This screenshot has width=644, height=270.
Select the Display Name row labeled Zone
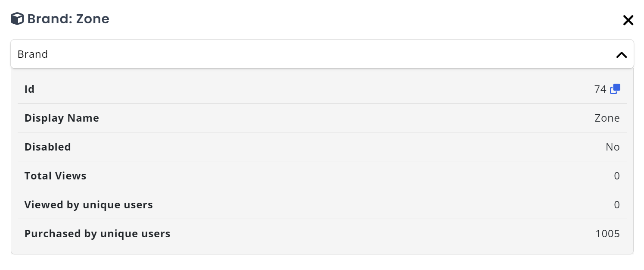tap(322, 118)
